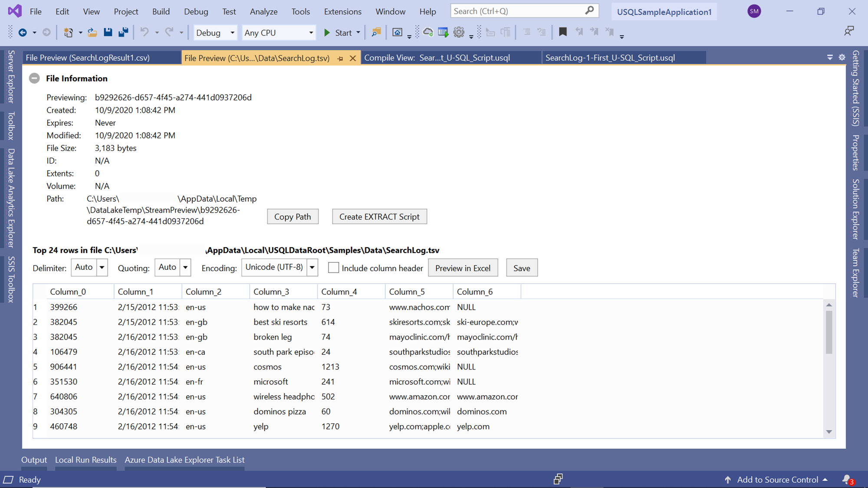The height and width of the screenshot is (488, 868).
Task: Click the Save All toolbar icon
Action: point(123,32)
